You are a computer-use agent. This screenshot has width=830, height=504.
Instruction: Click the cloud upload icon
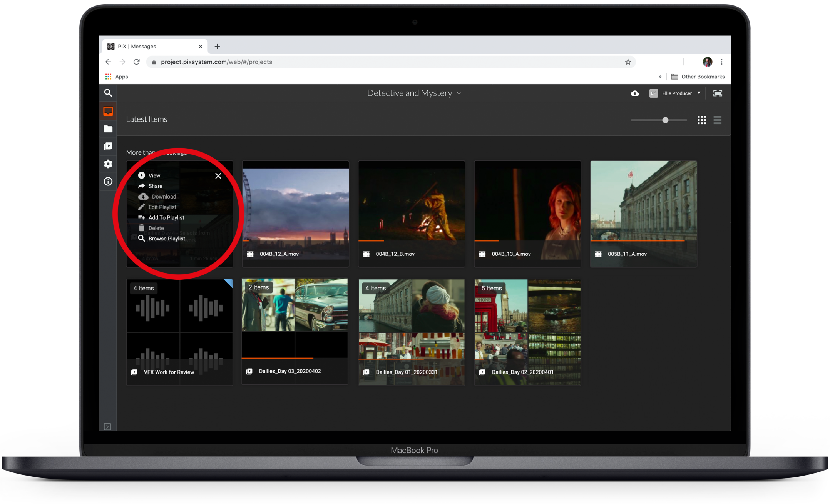click(635, 93)
